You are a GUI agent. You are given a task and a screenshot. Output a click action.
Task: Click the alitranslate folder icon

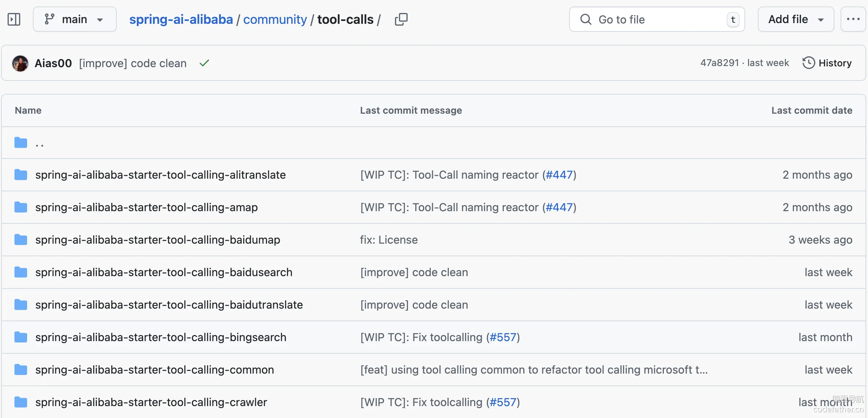[x=21, y=175]
